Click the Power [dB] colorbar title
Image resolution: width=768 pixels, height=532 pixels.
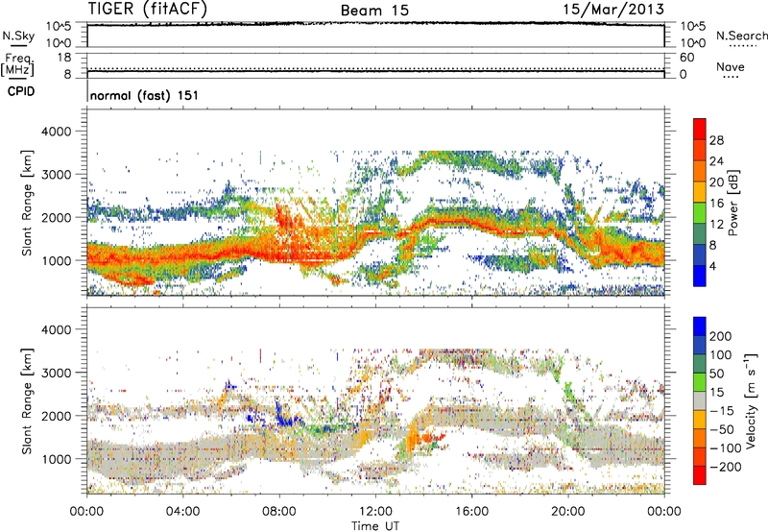pyautogui.click(x=733, y=203)
